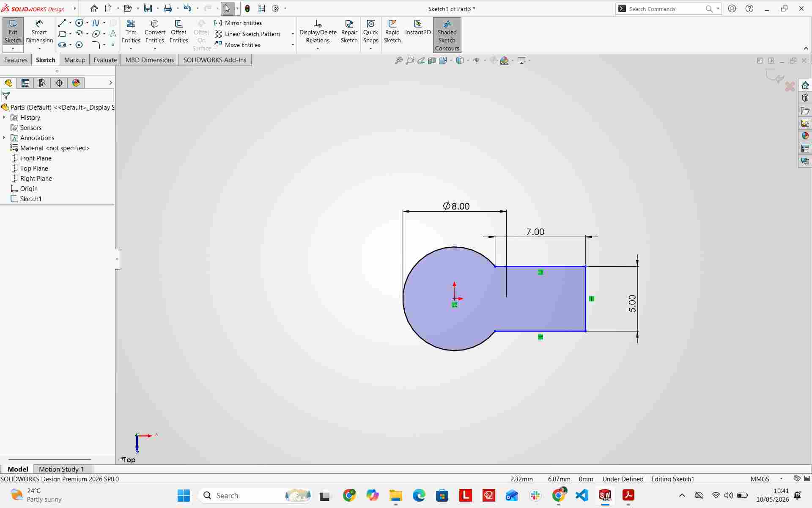The image size is (812, 508).
Task: Run the Repair Sketch tool
Action: (x=349, y=32)
